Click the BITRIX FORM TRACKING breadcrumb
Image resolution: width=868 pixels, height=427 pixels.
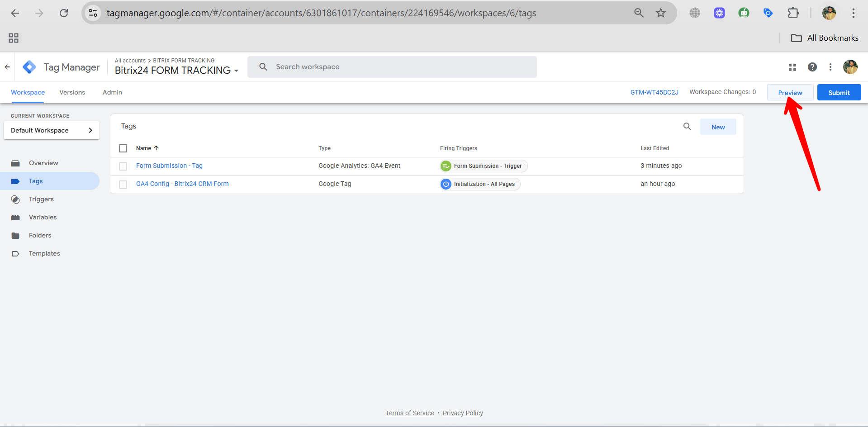click(x=184, y=61)
